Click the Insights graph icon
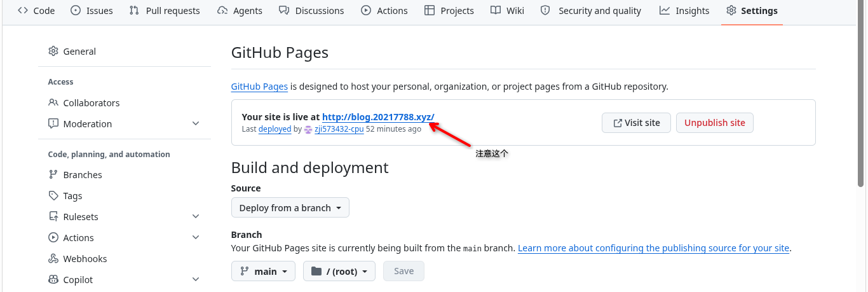868x292 pixels. tap(665, 11)
